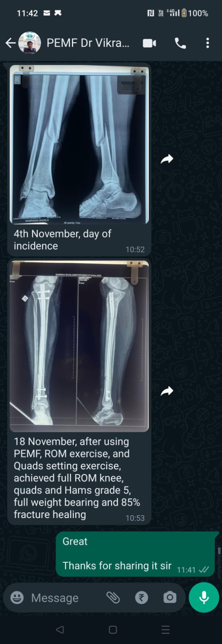
Task: Open the camera from message bar
Action: tap(170, 598)
